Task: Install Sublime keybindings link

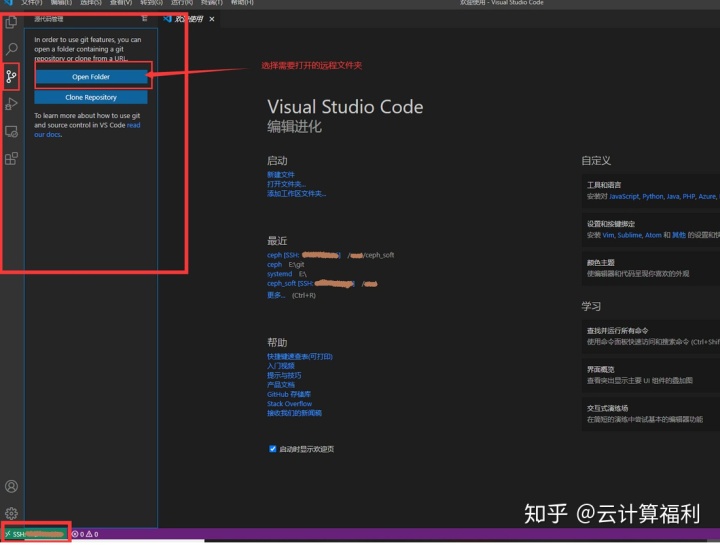Action: click(x=630, y=235)
